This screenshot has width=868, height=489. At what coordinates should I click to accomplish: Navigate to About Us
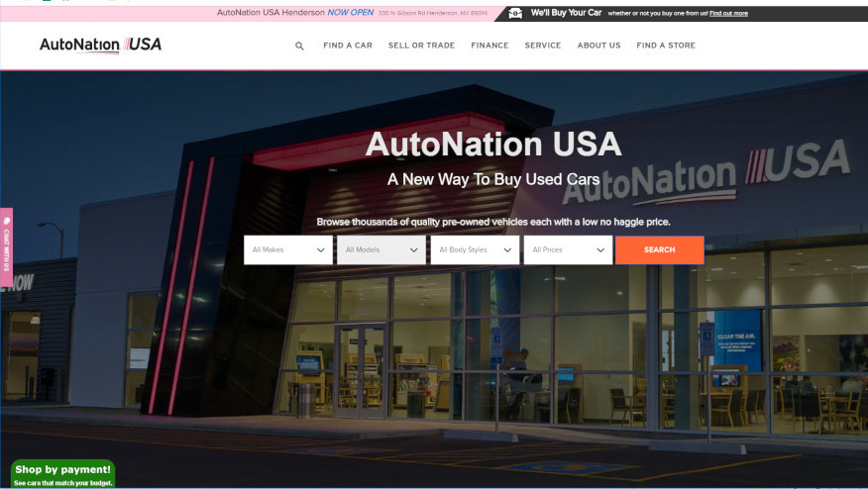click(598, 46)
